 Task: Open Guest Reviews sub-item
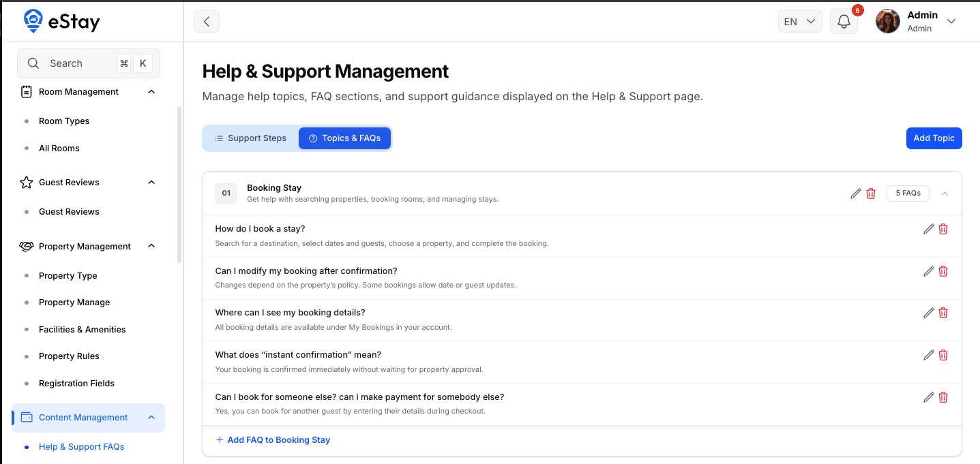pyautogui.click(x=69, y=211)
